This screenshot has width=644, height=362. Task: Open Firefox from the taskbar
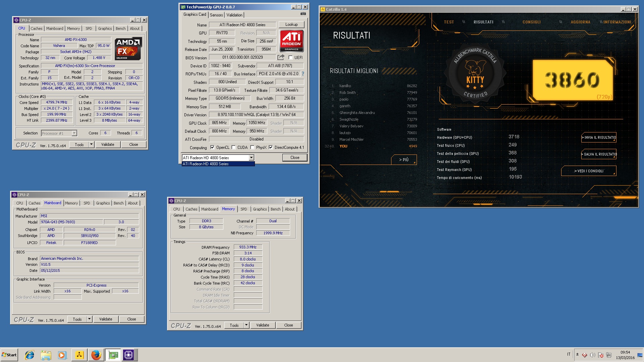[x=96, y=355]
